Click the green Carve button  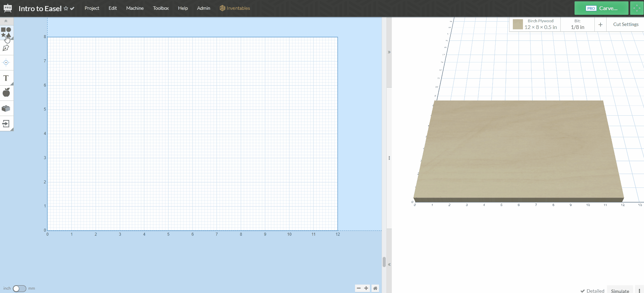click(602, 8)
